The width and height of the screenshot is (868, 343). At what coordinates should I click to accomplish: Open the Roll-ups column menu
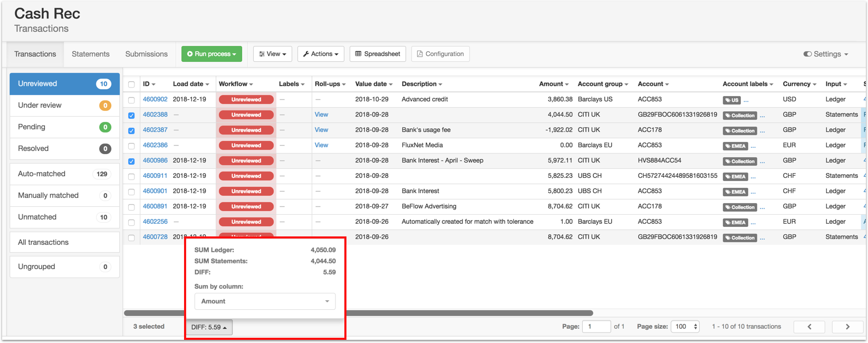tap(330, 84)
